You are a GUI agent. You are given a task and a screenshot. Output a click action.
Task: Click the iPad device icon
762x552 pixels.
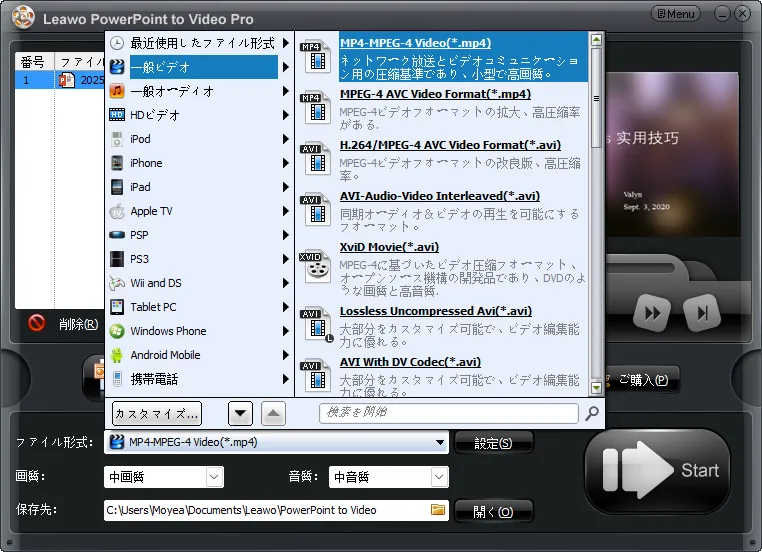[117, 187]
